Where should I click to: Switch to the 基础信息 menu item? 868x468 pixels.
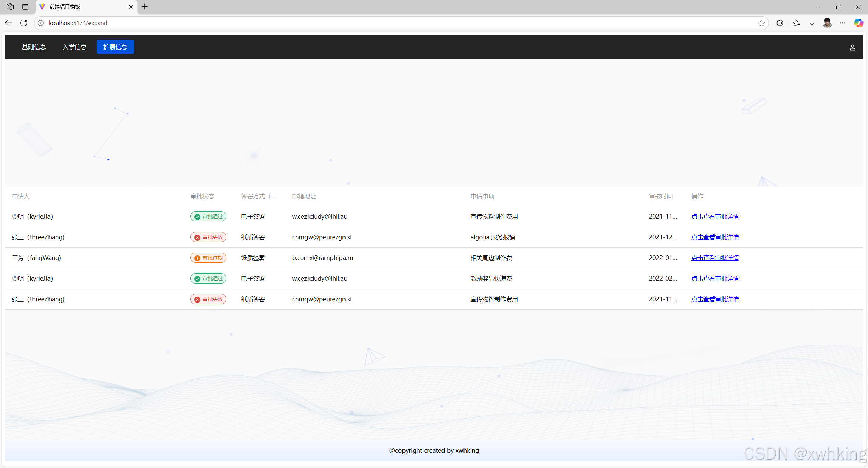click(x=34, y=47)
